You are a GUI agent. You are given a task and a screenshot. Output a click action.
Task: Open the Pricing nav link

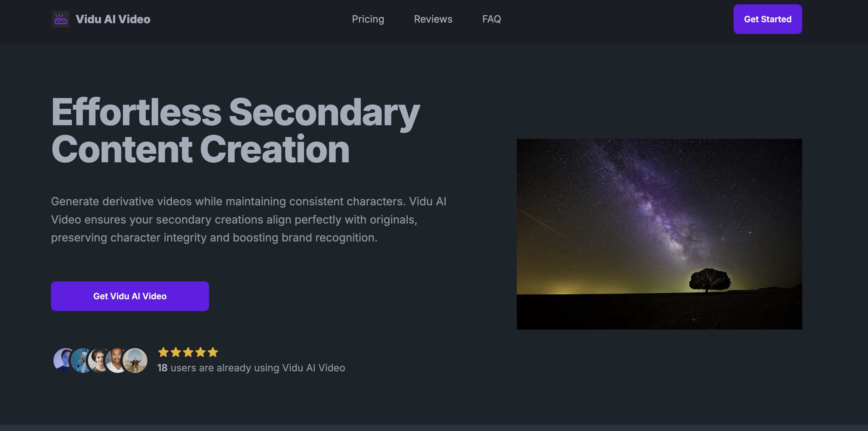[368, 19]
